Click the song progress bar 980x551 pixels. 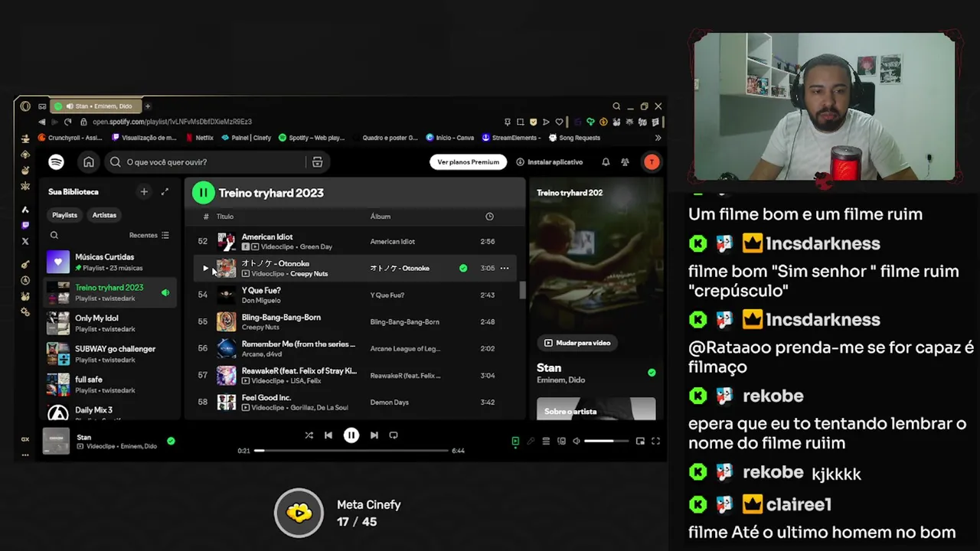(x=351, y=451)
